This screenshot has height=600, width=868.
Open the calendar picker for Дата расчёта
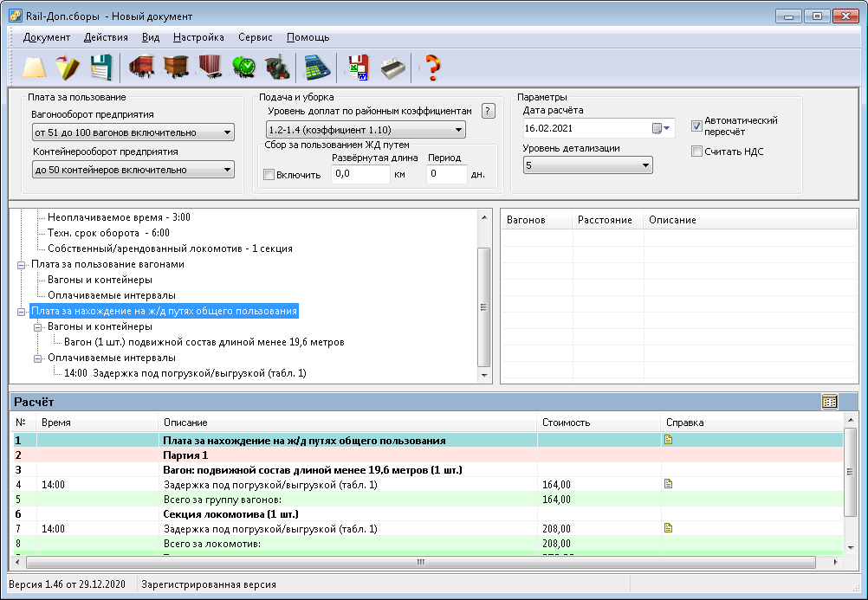[661, 128]
